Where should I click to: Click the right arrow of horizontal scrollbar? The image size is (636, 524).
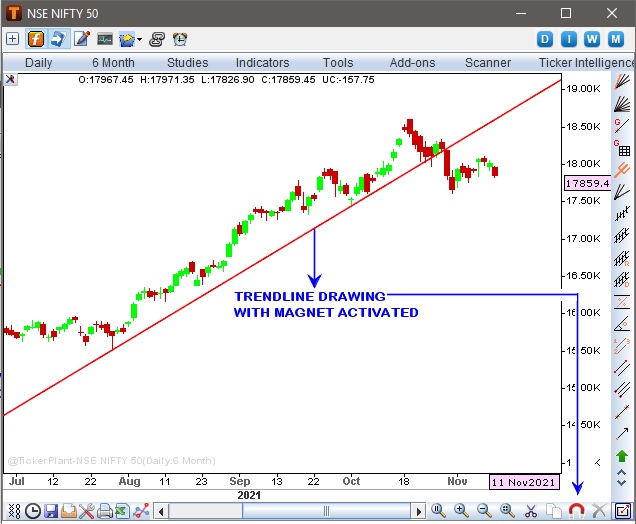point(419,511)
